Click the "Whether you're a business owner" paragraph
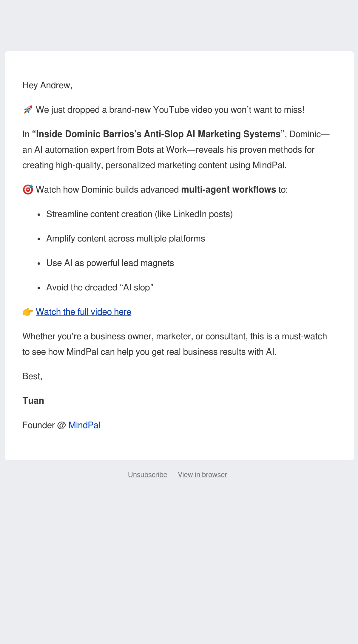Screen dimensions: 358x644 pos(175,344)
